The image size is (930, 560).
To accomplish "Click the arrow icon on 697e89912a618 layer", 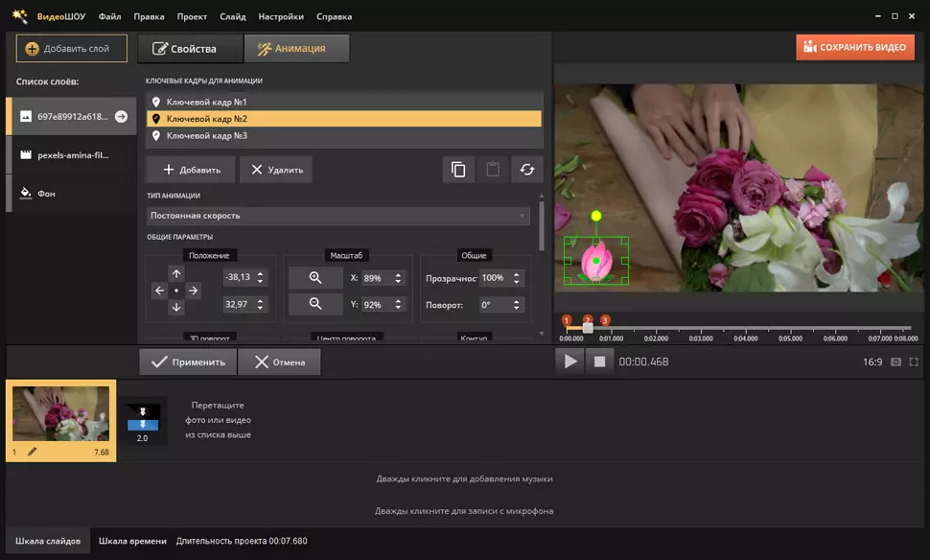I will (121, 116).
